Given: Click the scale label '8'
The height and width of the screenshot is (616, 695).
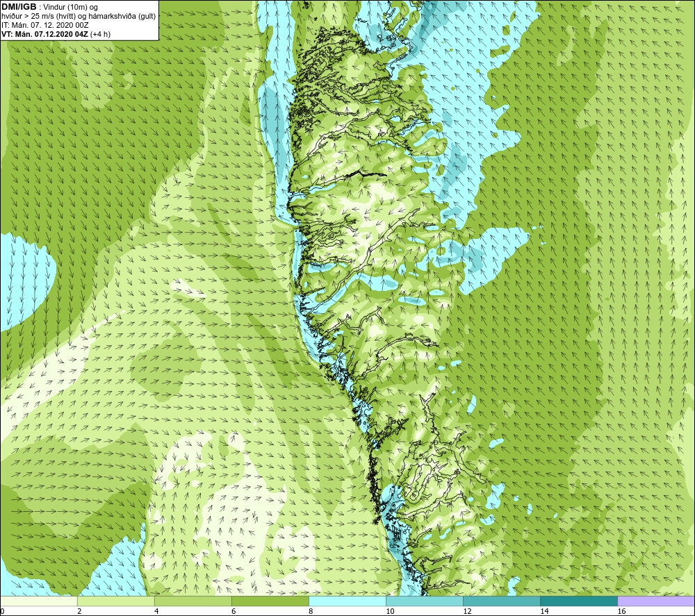Looking at the screenshot, I should (x=311, y=612).
